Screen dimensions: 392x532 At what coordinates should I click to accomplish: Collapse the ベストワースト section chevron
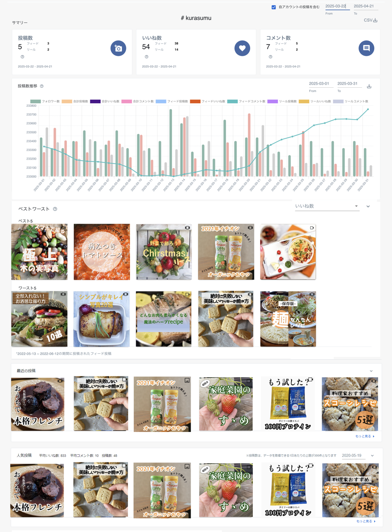[368, 206]
